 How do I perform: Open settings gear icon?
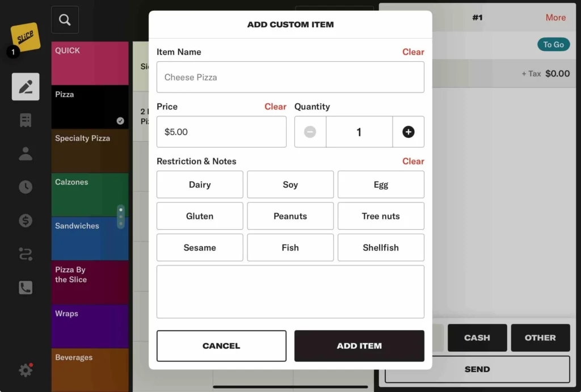tap(26, 370)
